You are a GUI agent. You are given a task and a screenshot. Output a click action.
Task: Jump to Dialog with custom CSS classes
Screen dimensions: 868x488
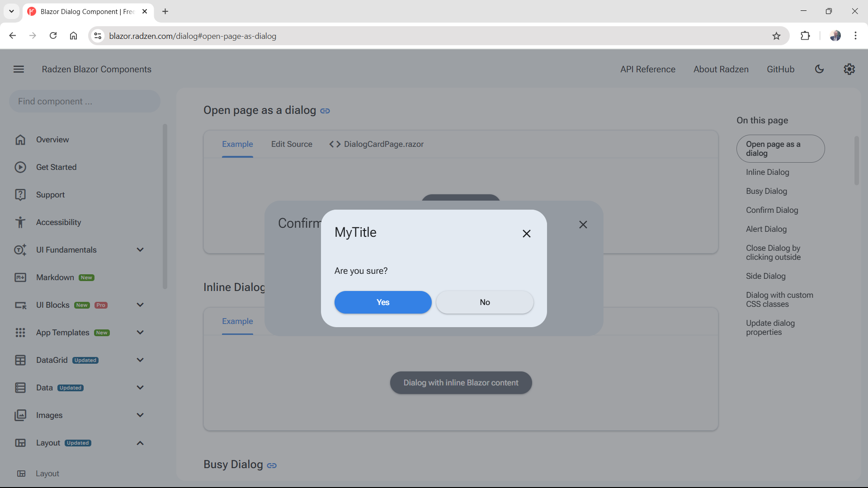click(779, 300)
